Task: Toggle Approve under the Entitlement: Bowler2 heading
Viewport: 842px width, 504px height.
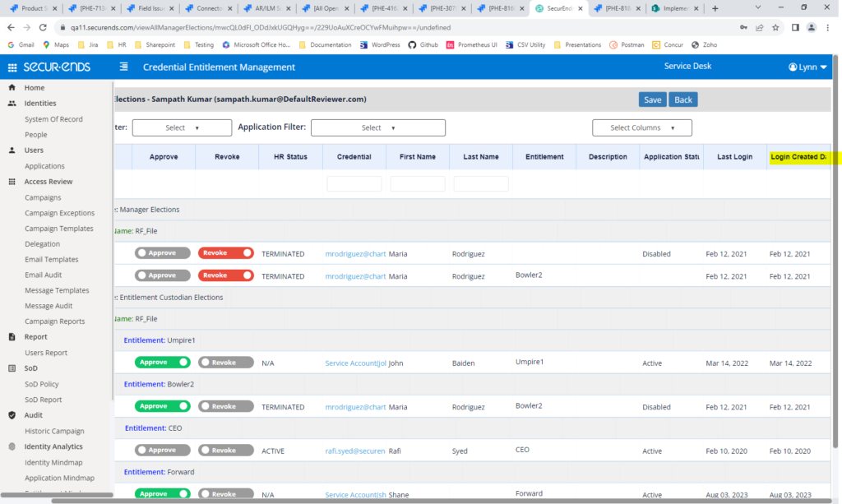Action: tap(162, 406)
